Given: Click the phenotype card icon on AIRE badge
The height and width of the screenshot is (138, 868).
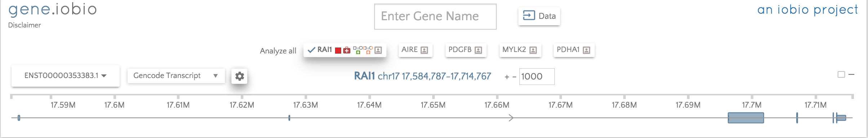Looking at the screenshot, I should pos(424,50).
